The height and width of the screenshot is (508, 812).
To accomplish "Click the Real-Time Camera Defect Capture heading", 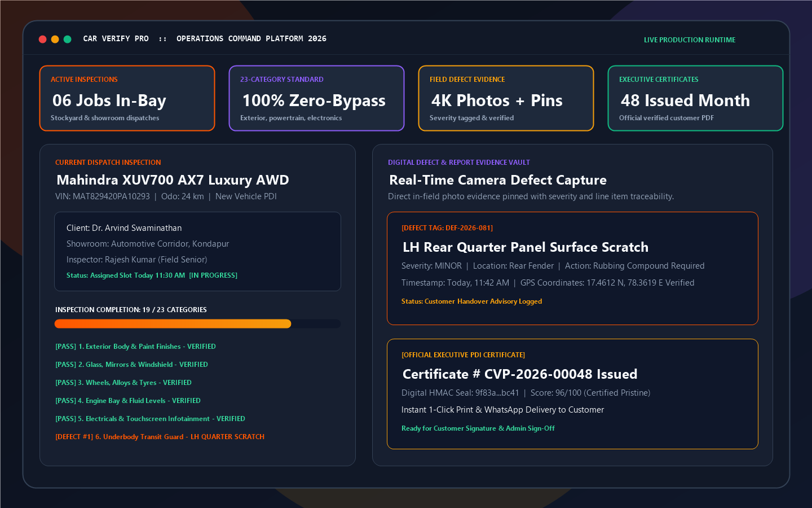I will (x=498, y=180).
